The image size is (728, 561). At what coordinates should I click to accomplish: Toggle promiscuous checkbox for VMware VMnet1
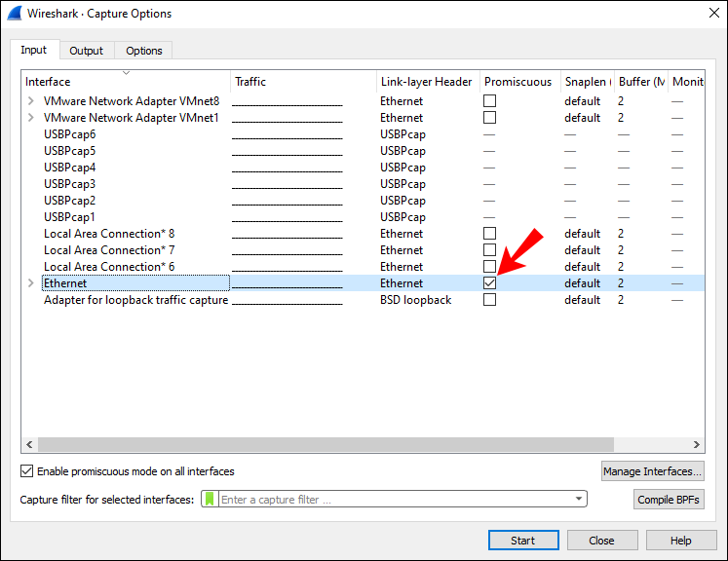point(489,118)
